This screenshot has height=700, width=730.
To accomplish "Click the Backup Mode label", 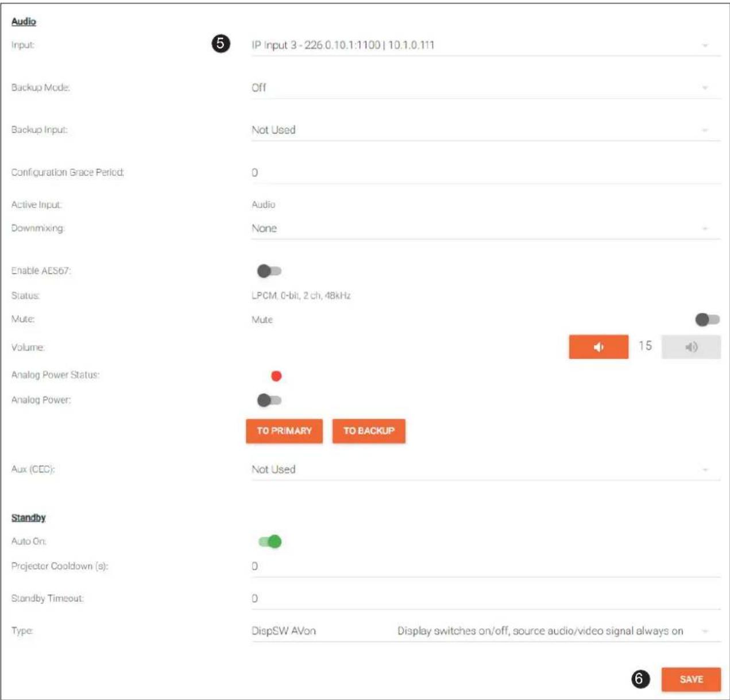I will (x=40, y=87).
